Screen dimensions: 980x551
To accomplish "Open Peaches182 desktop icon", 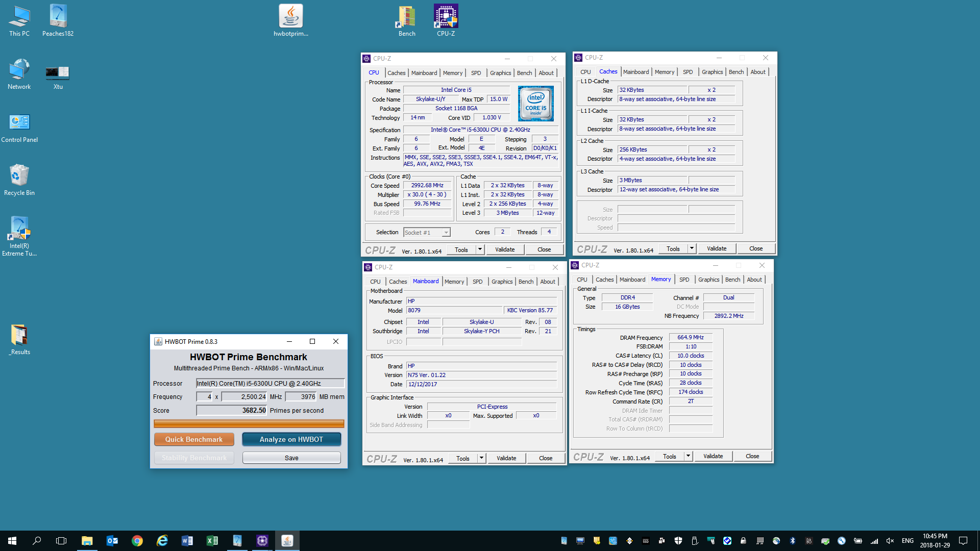I will 58,21.
